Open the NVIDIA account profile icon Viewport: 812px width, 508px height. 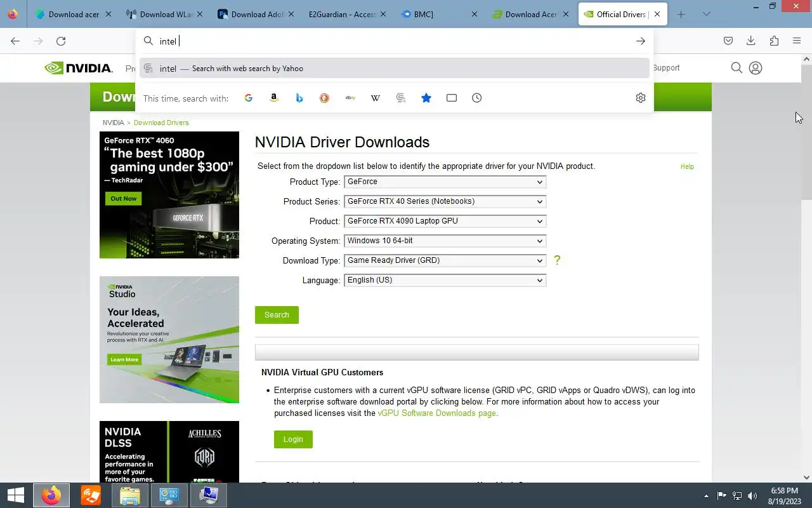(756, 68)
